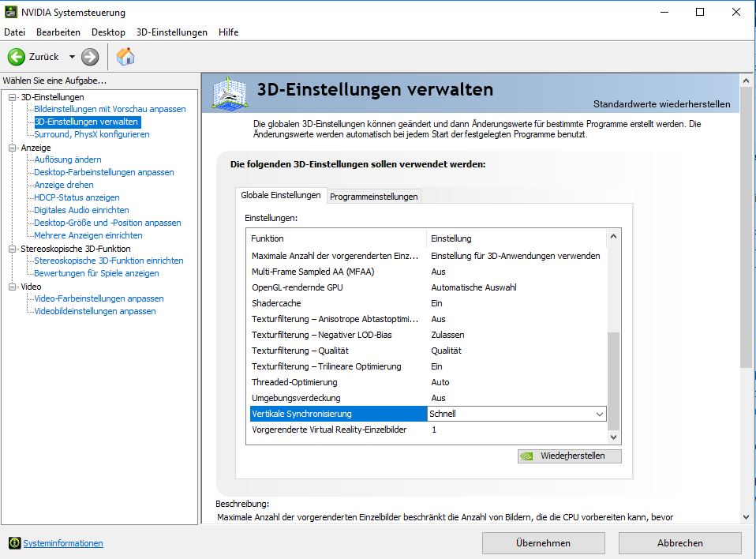Open Videobildeinstellungen anpassen
The image size is (756, 559).
95,311
